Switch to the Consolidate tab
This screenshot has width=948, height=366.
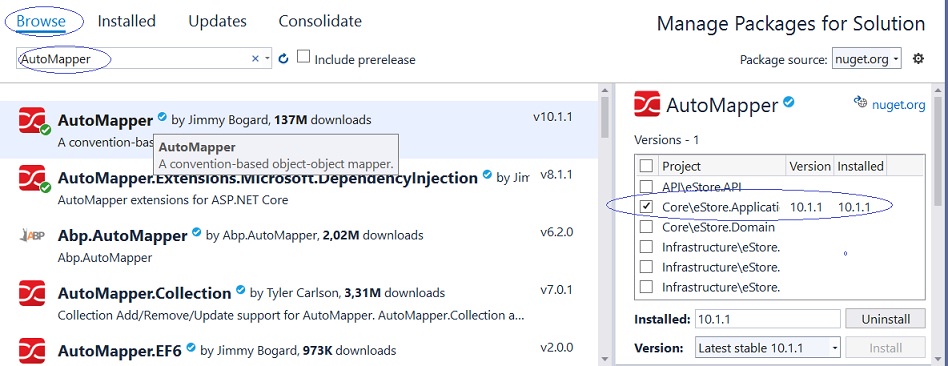tap(320, 21)
